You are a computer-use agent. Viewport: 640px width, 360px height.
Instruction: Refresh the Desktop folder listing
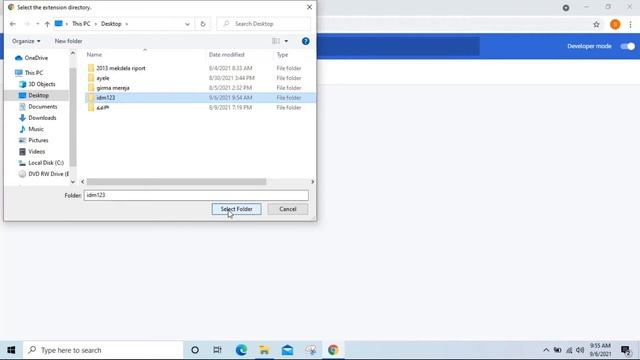click(x=203, y=24)
